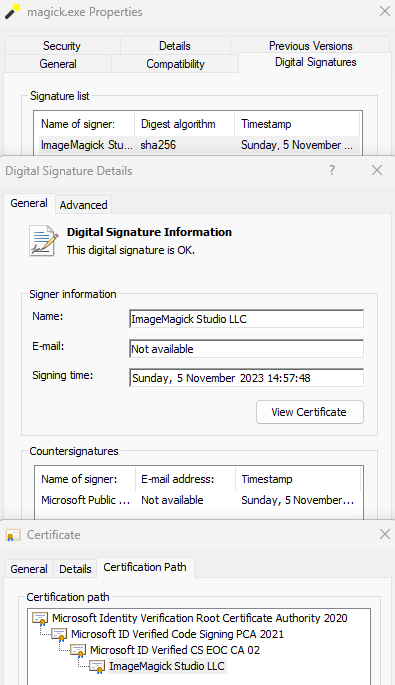Click the View Certificate button
This screenshot has width=395, height=685.
coord(309,412)
